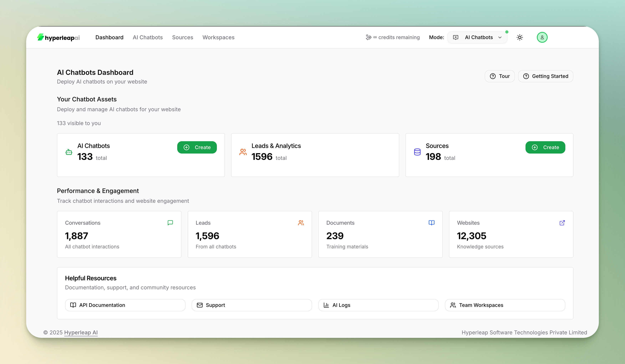Image resolution: width=625 pixels, height=364 pixels.
Task: Create a new AI Chatbot
Action: pos(197,147)
